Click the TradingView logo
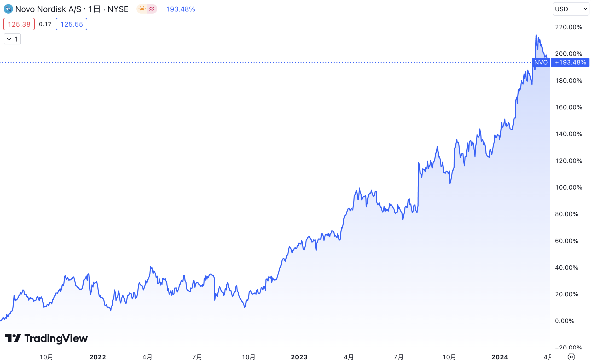 [x=47, y=338]
